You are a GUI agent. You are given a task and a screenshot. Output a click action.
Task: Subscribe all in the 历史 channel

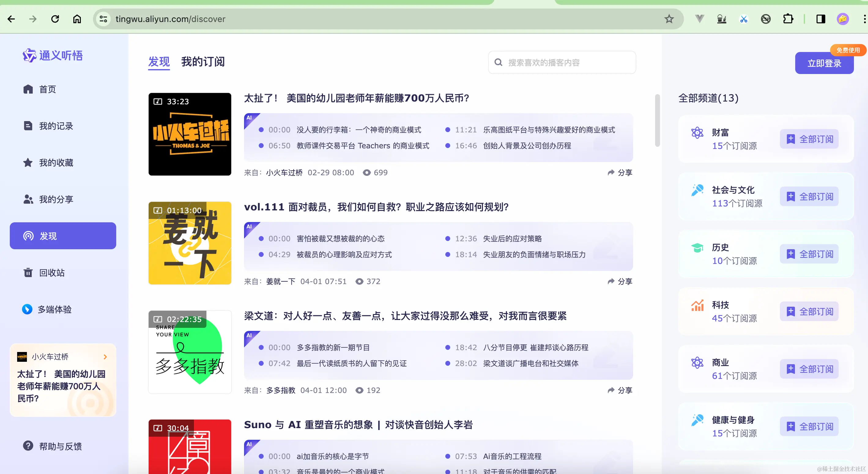[x=809, y=254]
